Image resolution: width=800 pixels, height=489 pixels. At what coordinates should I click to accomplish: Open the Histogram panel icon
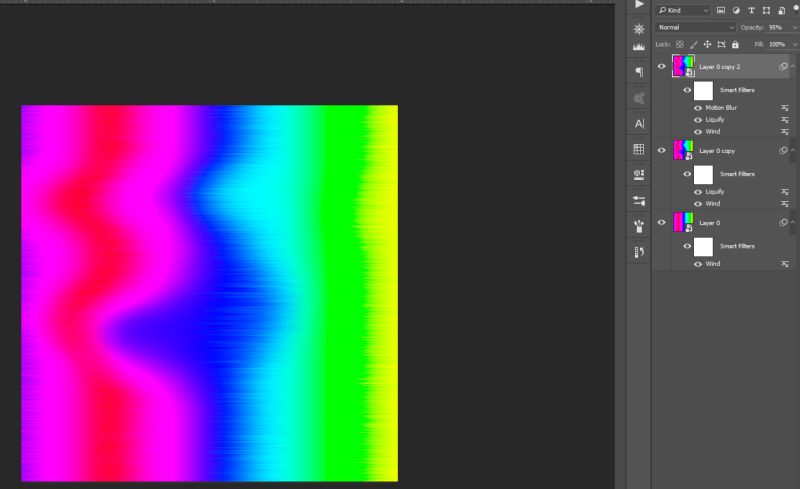click(x=639, y=47)
